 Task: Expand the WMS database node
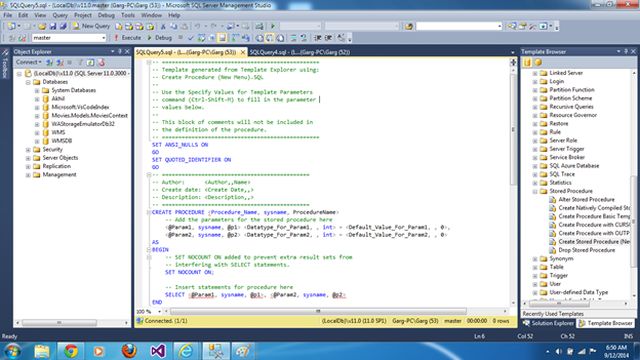(x=37, y=133)
